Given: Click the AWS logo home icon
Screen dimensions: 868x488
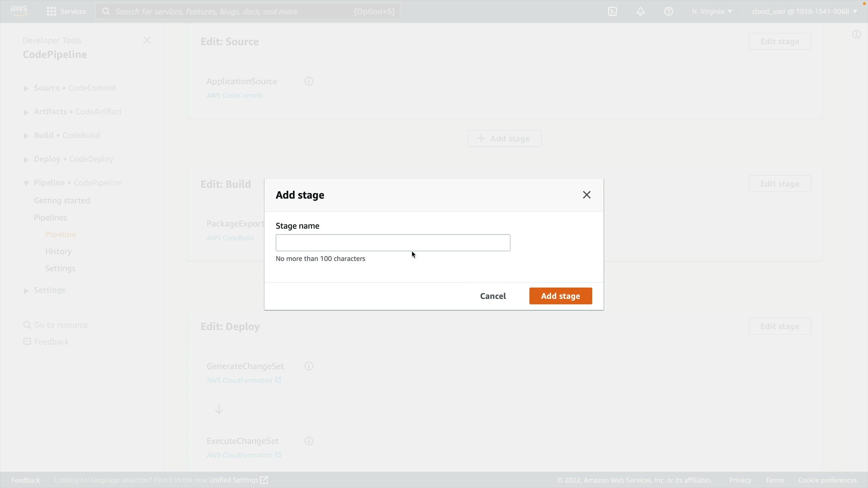Looking at the screenshot, I should pyautogui.click(x=19, y=11).
